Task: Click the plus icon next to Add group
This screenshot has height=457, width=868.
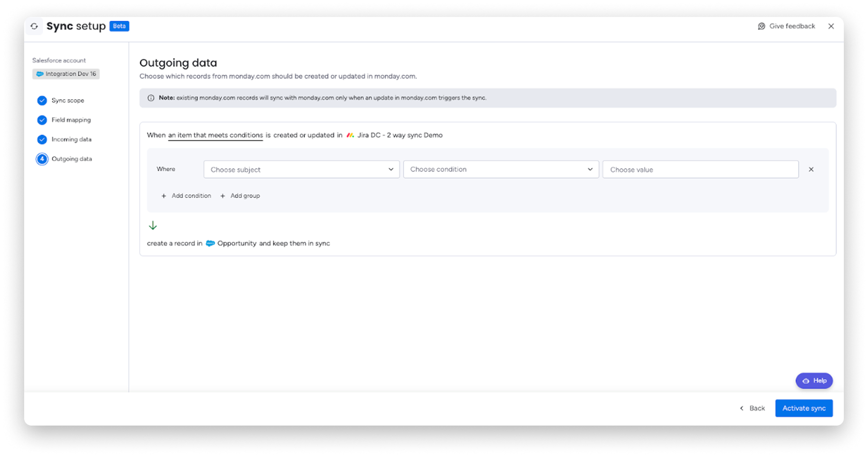Action: coord(223,196)
